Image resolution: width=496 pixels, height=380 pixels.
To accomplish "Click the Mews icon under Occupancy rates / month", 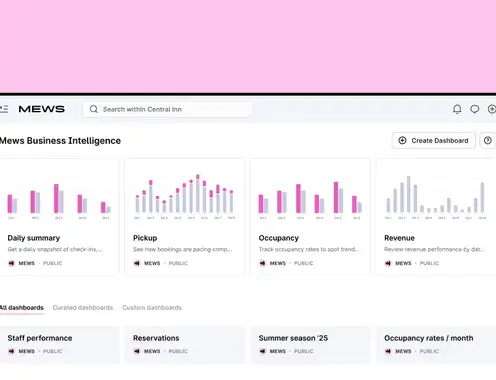I will [x=388, y=351].
